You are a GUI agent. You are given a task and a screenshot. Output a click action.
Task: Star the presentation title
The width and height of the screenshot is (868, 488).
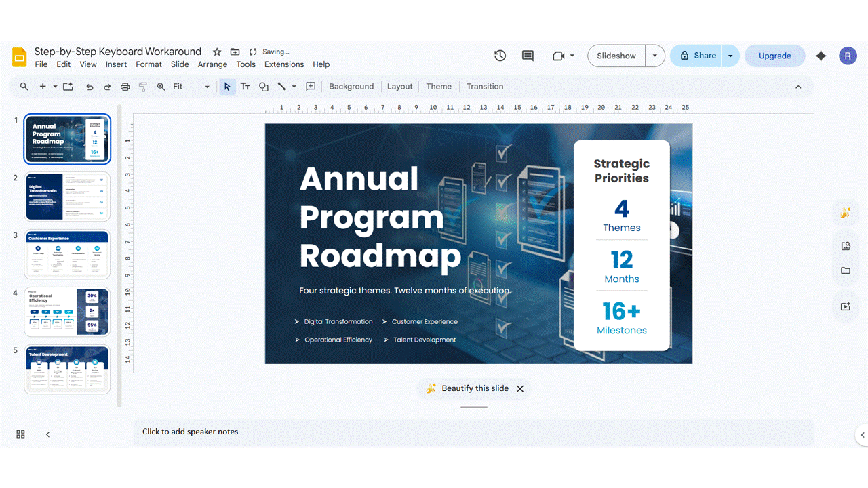(217, 52)
